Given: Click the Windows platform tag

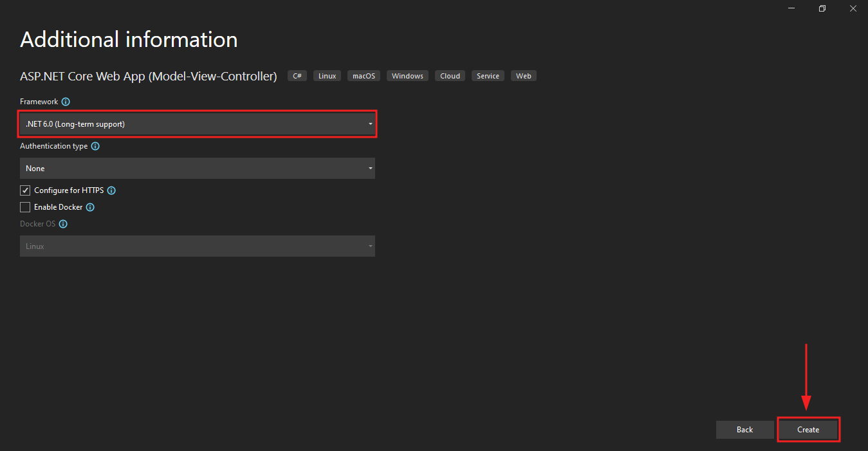Looking at the screenshot, I should point(407,75).
